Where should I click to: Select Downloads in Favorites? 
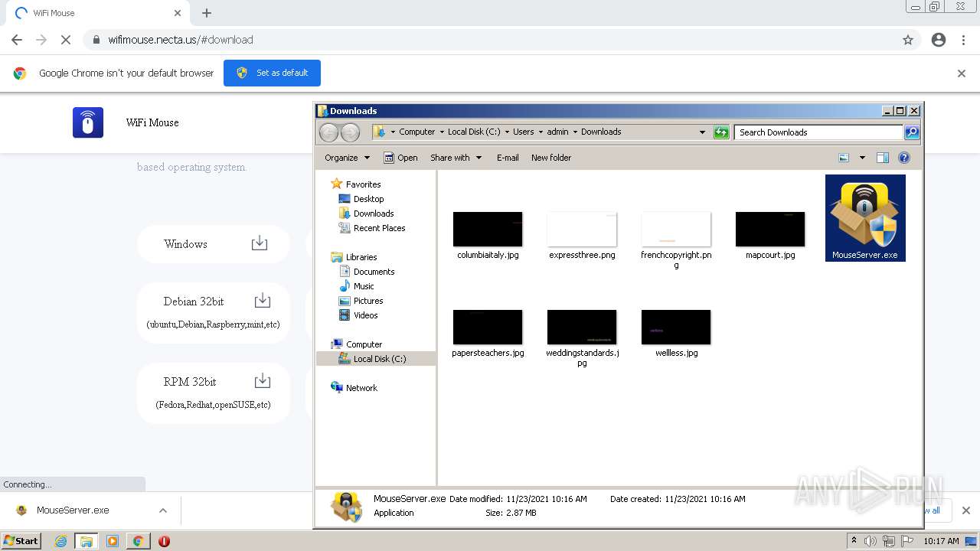374,214
